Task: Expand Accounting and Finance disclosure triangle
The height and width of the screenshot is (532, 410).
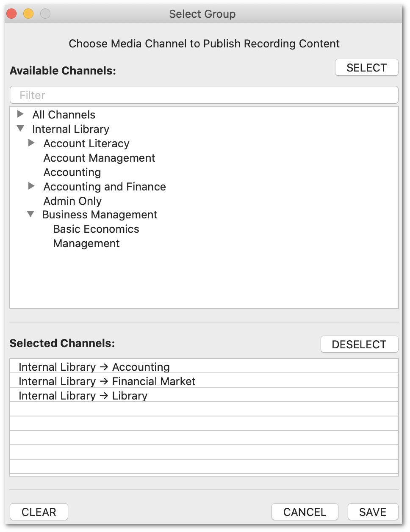Action: [x=31, y=186]
